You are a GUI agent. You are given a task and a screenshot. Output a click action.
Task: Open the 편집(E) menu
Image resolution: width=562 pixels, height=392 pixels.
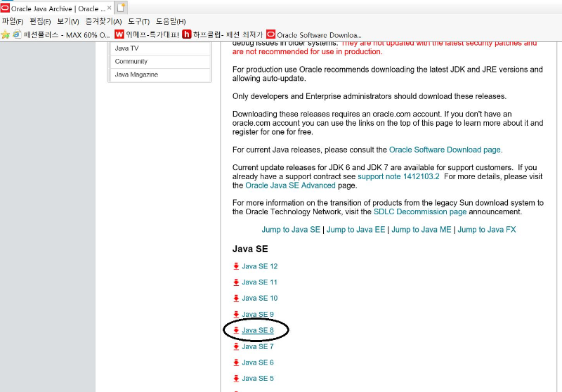[40, 22]
